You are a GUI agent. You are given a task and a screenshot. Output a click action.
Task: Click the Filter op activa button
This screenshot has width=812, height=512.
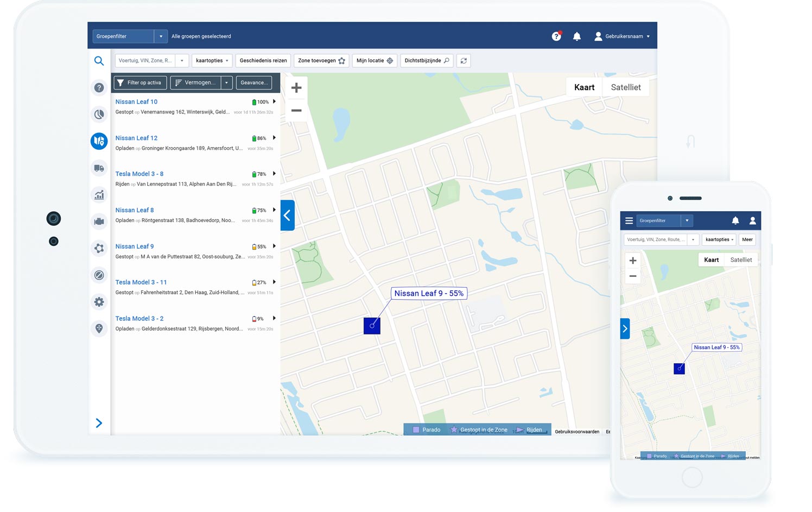point(140,83)
